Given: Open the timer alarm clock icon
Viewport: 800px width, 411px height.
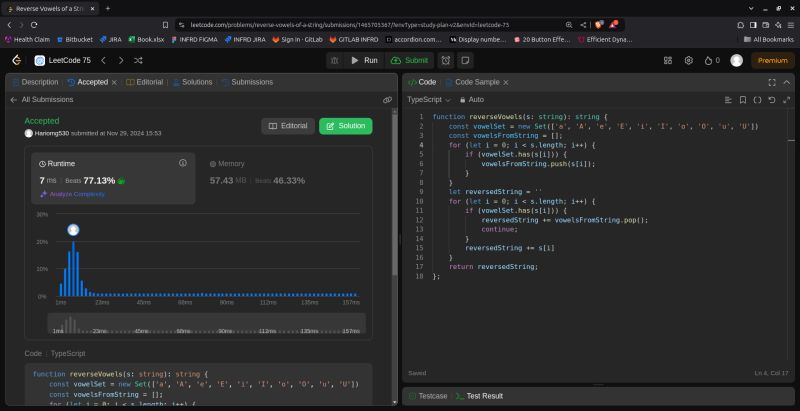Looking at the screenshot, I should click(445, 60).
